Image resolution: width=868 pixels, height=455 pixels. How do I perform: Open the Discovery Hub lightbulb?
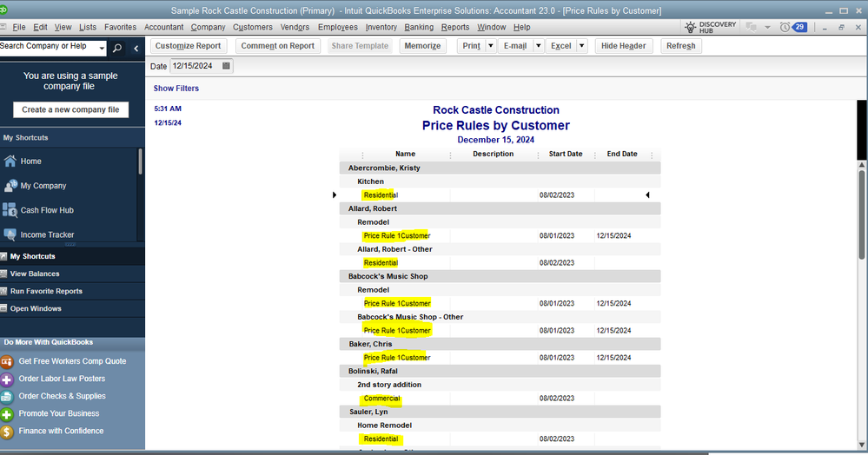690,27
